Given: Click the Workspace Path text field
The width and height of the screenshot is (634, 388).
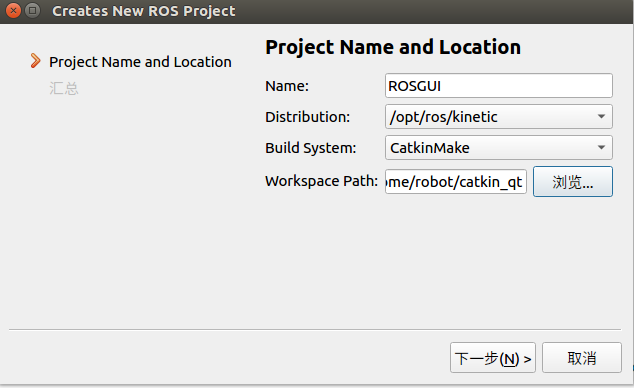Looking at the screenshot, I should tap(456, 182).
